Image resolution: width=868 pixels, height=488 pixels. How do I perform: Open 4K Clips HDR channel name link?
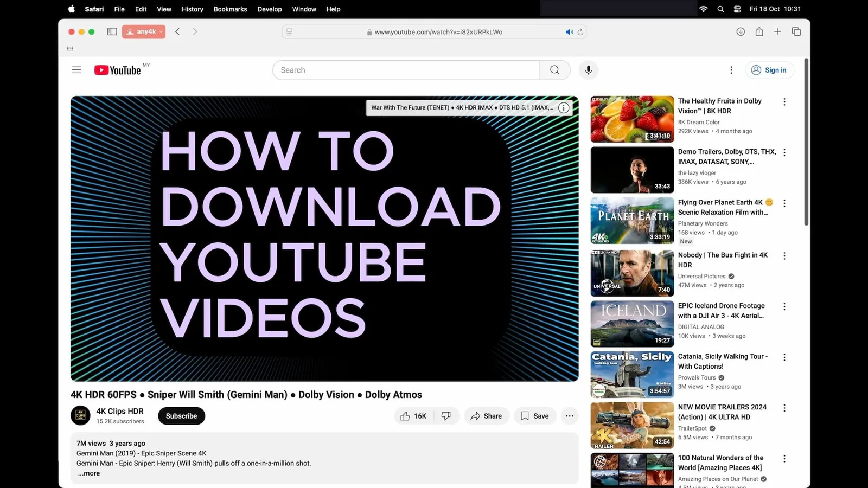point(120,411)
